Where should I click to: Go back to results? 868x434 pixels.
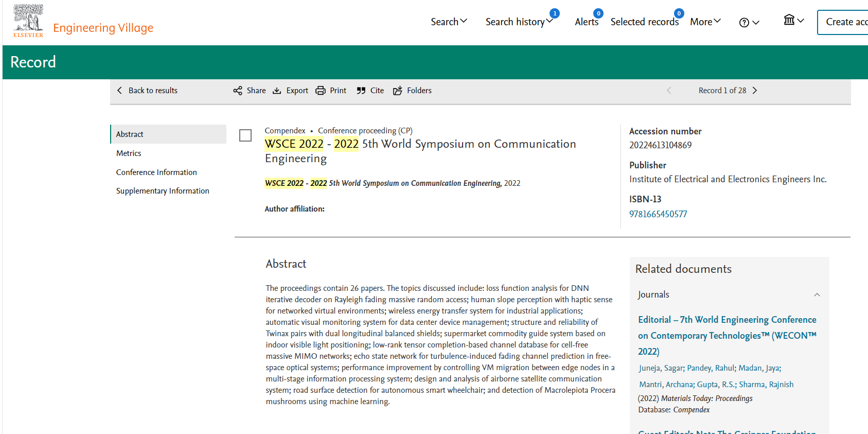(153, 91)
